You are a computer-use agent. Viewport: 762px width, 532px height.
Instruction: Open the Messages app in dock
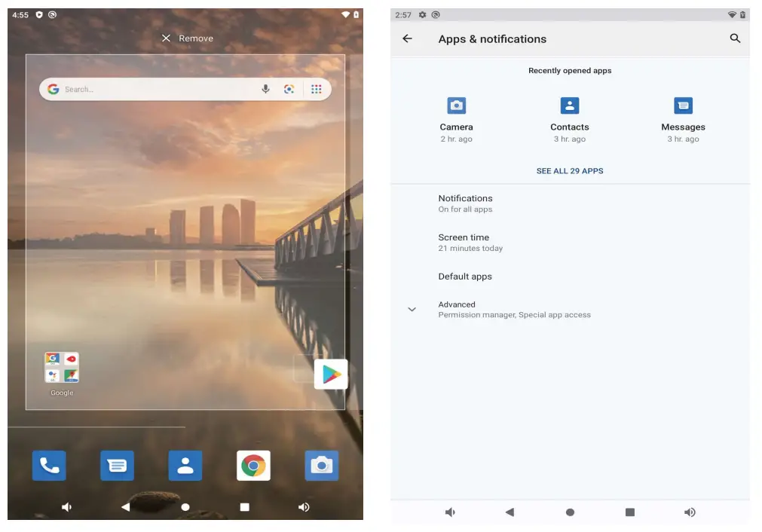[x=117, y=466]
